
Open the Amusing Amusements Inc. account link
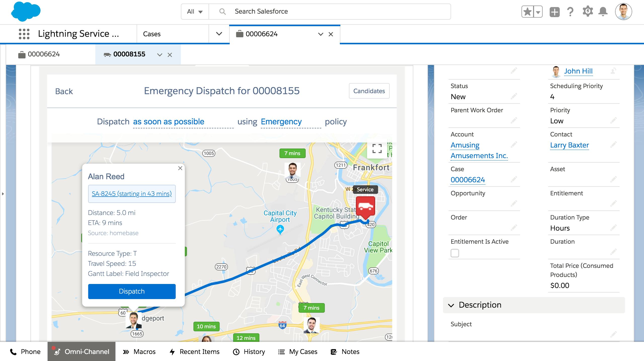tap(479, 151)
